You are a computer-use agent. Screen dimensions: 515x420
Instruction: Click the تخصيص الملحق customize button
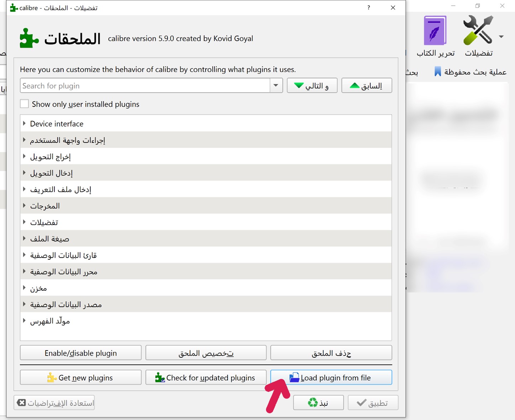[x=206, y=353]
